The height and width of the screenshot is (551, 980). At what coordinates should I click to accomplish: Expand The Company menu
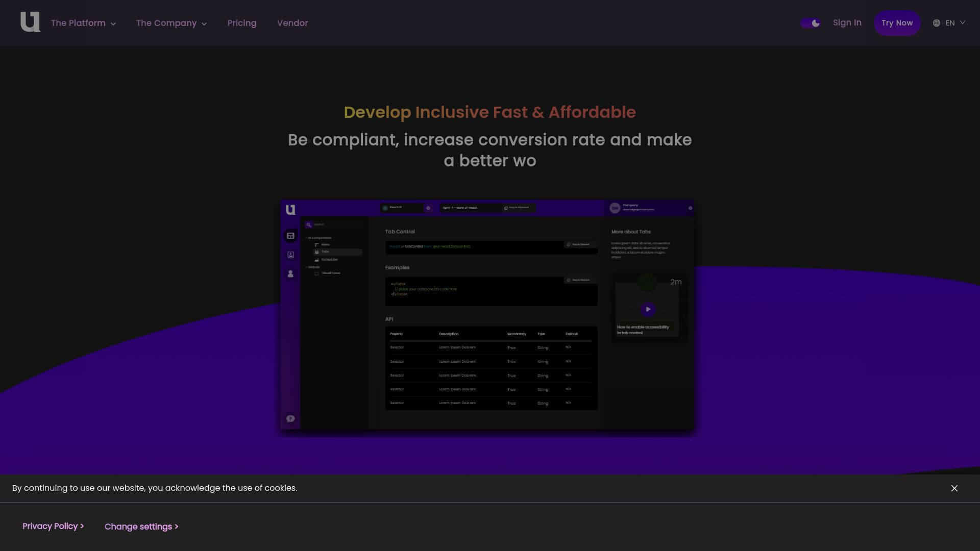(x=171, y=23)
